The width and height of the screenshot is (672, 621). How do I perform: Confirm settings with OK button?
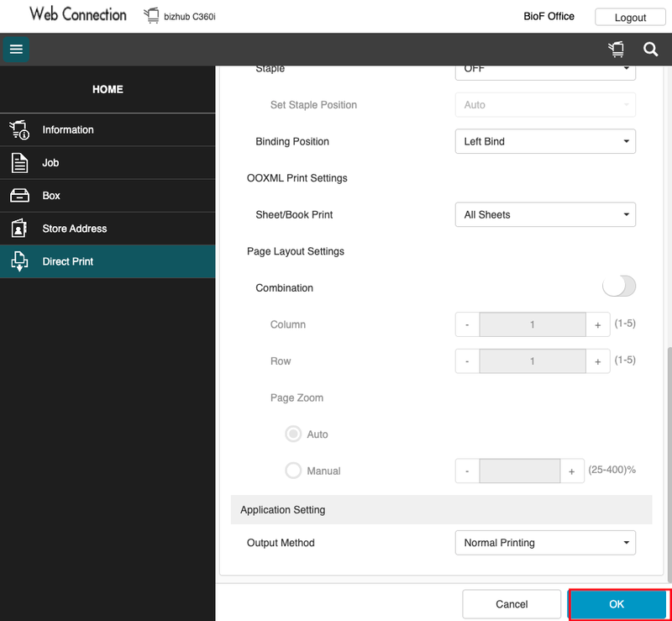[x=617, y=604]
